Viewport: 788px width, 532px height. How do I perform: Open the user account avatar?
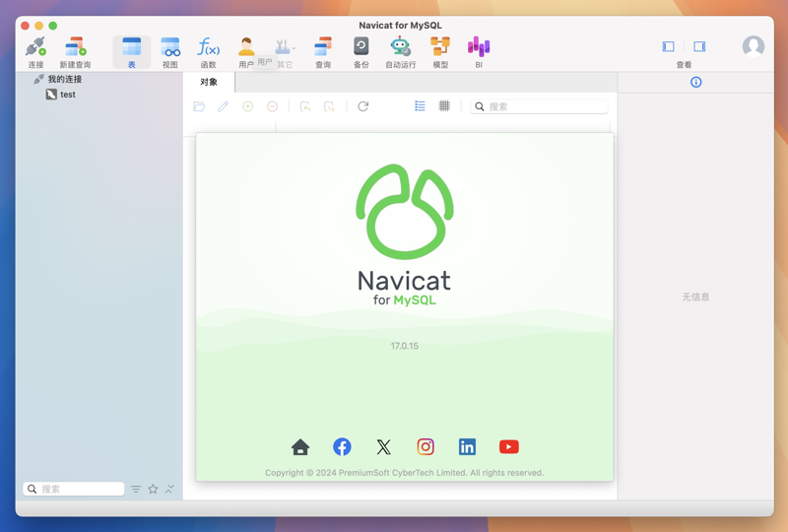(754, 46)
